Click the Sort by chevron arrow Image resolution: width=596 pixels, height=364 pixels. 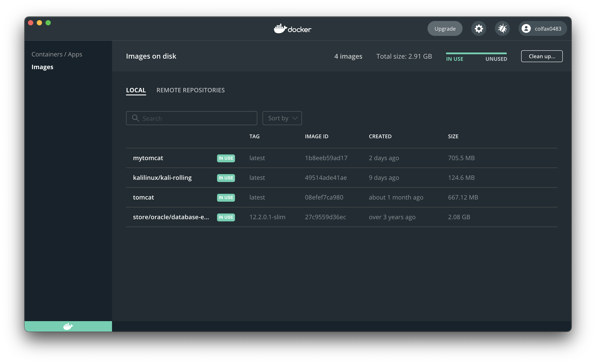click(295, 118)
